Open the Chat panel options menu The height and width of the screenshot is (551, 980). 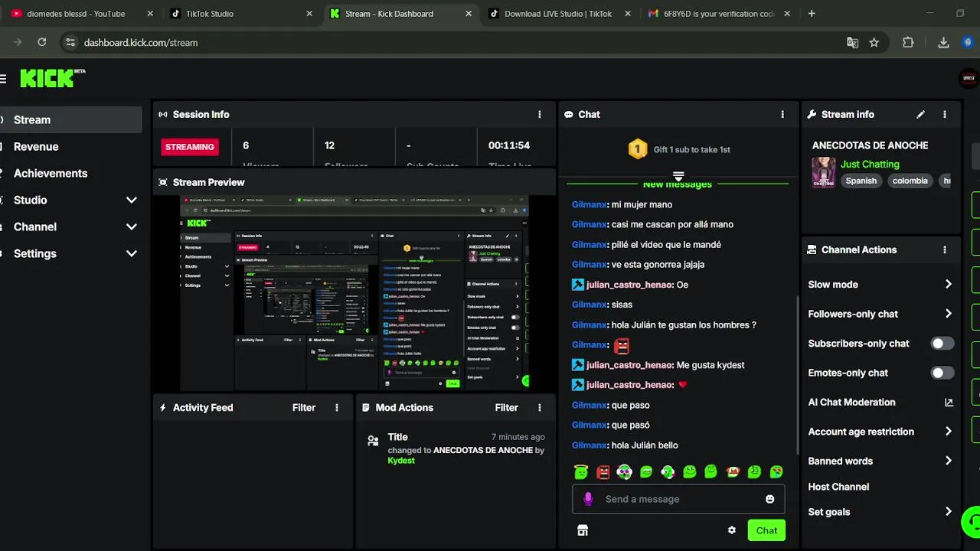click(x=782, y=115)
